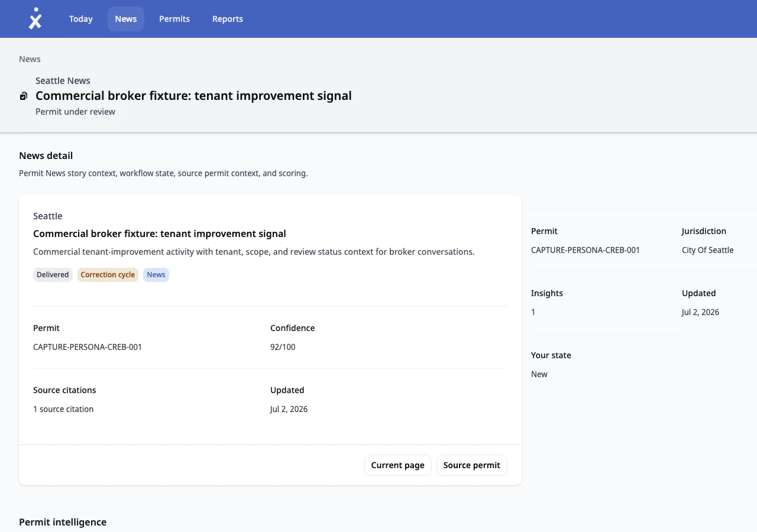Image resolution: width=757 pixels, height=532 pixels.
Task: Open the Source permit button
Action: tap(472, 465)
